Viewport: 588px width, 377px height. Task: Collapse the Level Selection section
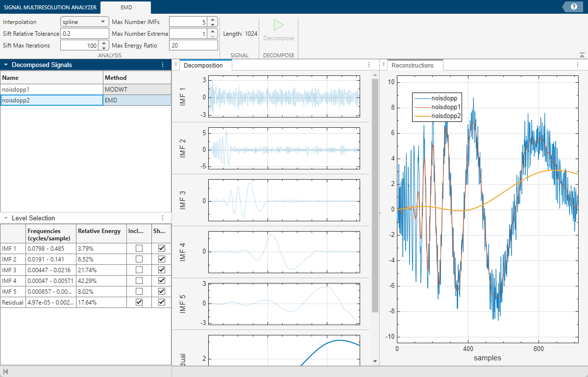point(5,218)
